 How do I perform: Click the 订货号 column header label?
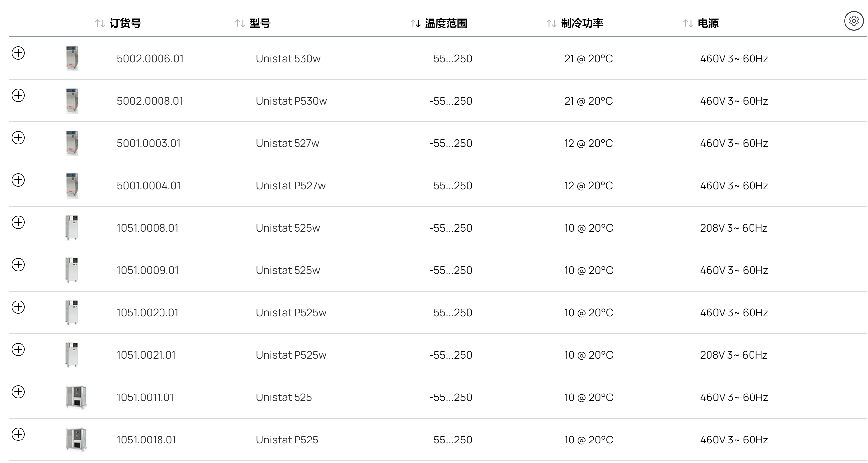click(x=125, y=23)
